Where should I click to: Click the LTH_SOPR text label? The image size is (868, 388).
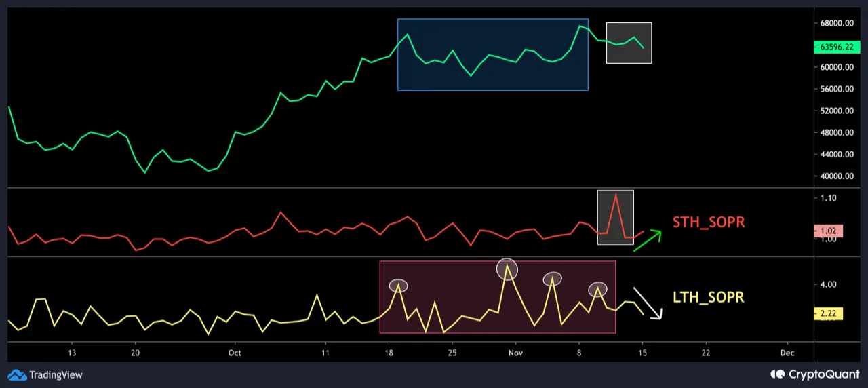(708, 297)
